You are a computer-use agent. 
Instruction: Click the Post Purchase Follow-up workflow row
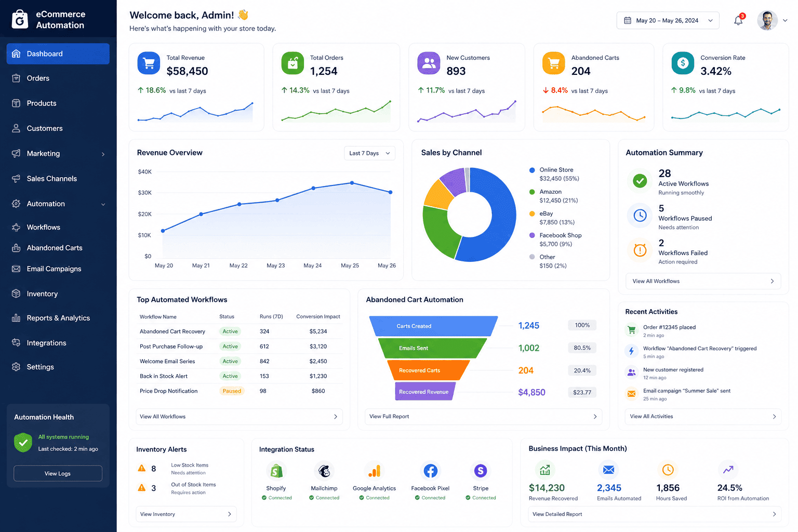click(240, 347)
